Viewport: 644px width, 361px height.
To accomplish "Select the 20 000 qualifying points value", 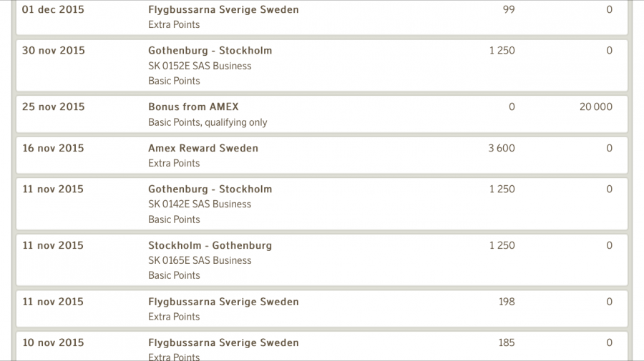I will 595,107.
